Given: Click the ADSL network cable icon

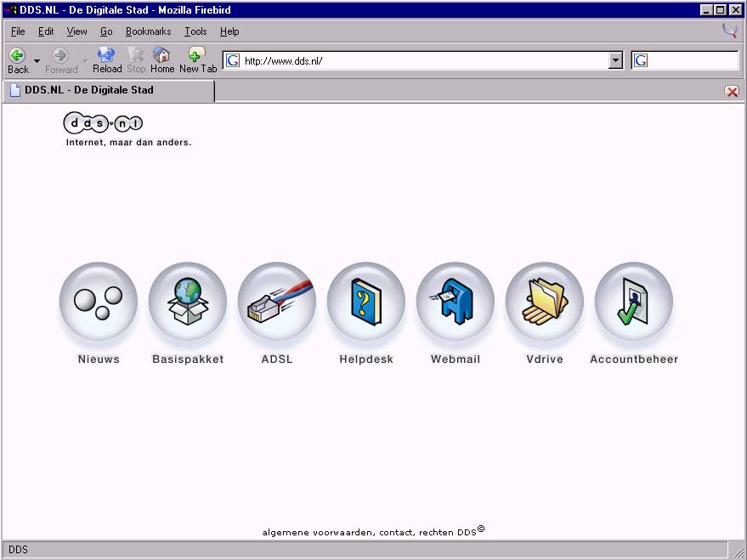Looking at the screenshot, I should [277, 302].
